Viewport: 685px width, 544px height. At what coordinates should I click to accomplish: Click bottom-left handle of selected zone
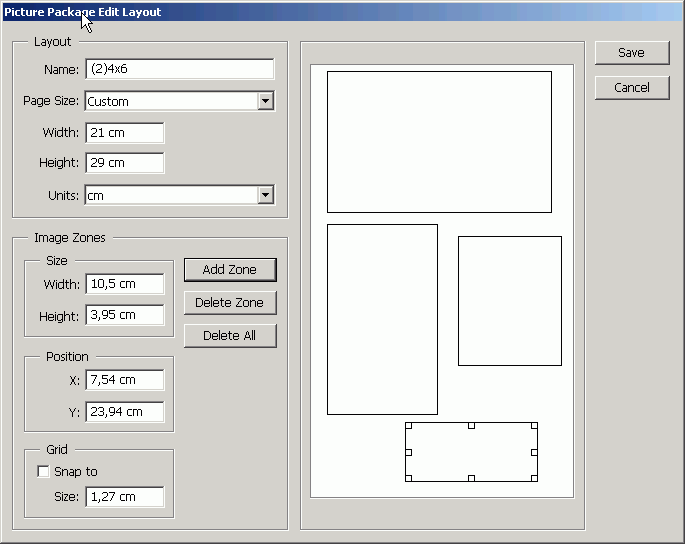pos(408,478)
